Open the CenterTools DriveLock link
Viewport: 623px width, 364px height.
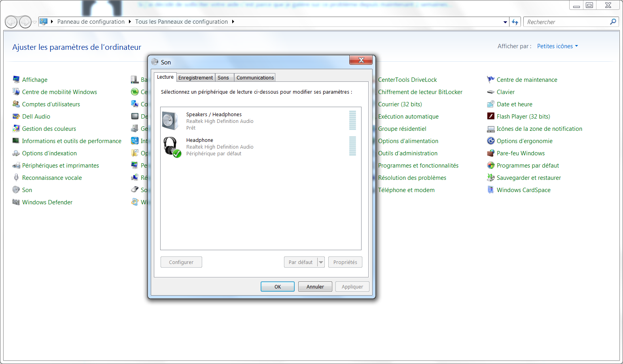coord(407,79)
